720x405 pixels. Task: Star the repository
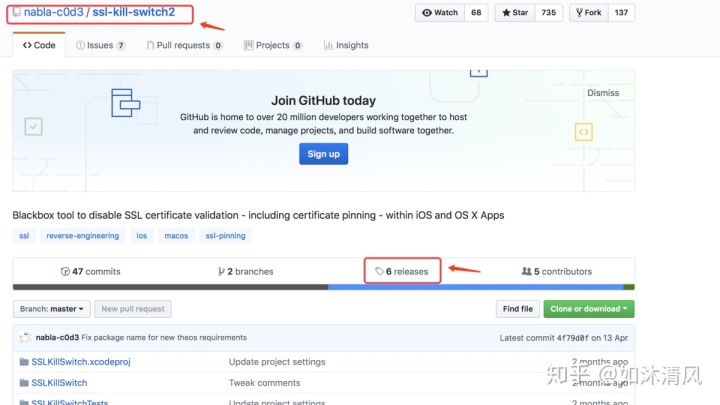tap(515, 12)
